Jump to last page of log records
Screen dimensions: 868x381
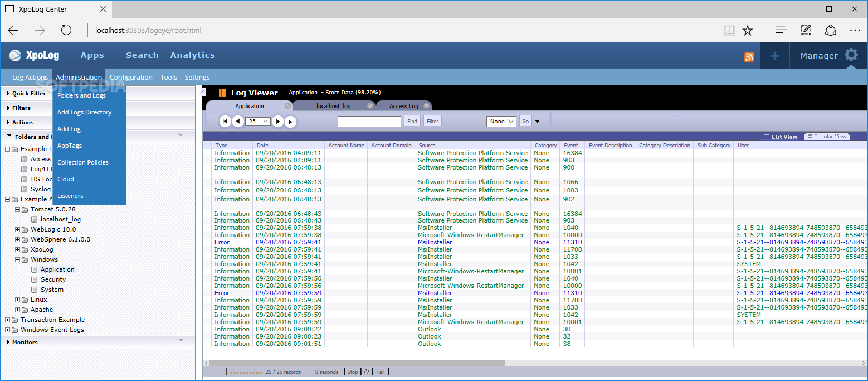[x=290, y=121]
